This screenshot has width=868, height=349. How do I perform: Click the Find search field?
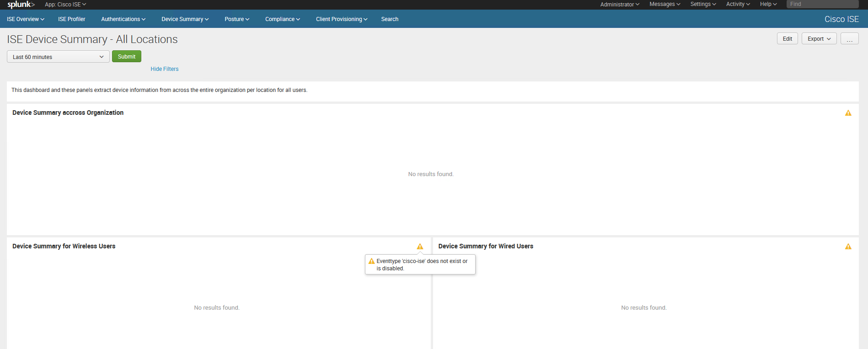pyautogui.click(x=822, y=4)
